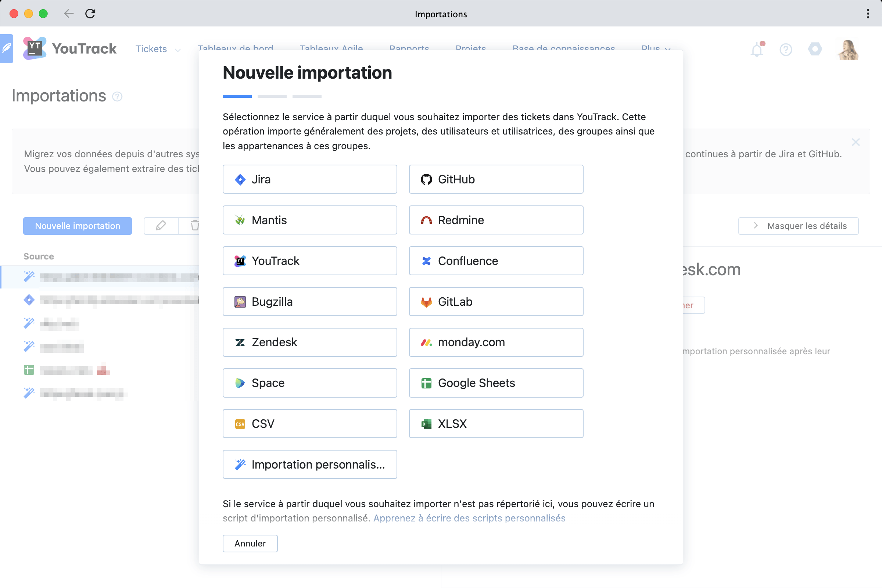The height and width of the screenshot is (588, 882).
Task: Open link Apprenez à écrire des scripts personnalisés
Action: pos(469,518)
